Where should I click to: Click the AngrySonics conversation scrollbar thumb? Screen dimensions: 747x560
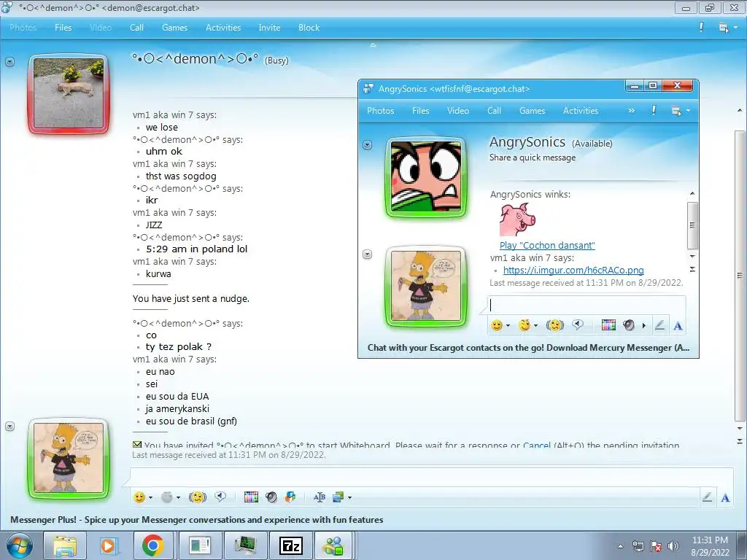point(692,225)
